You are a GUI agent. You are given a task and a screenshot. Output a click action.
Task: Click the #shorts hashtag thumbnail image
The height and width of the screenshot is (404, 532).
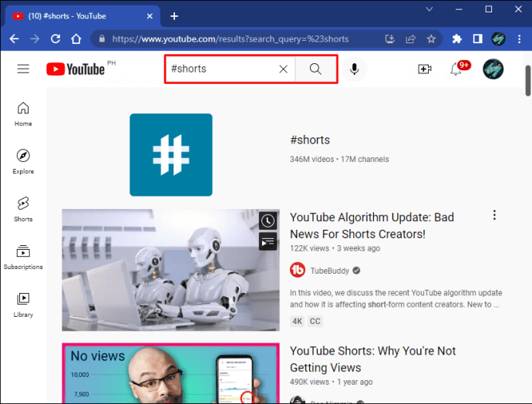[x=171, y=155]
